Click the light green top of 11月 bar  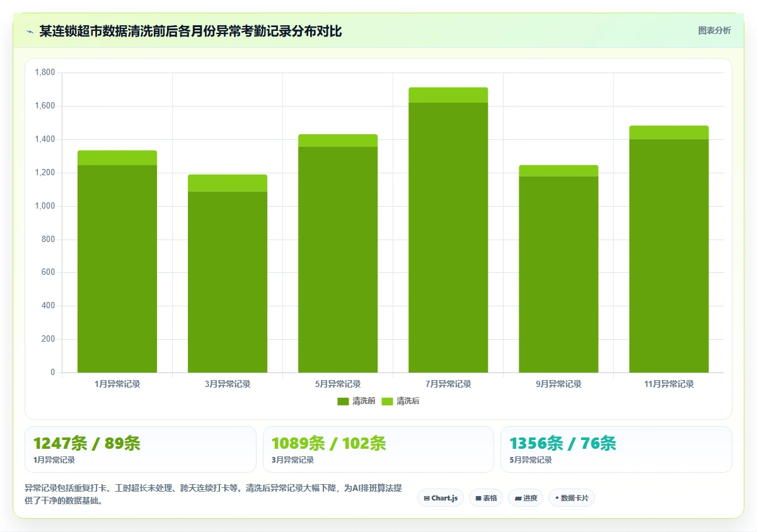click(669, 132)
